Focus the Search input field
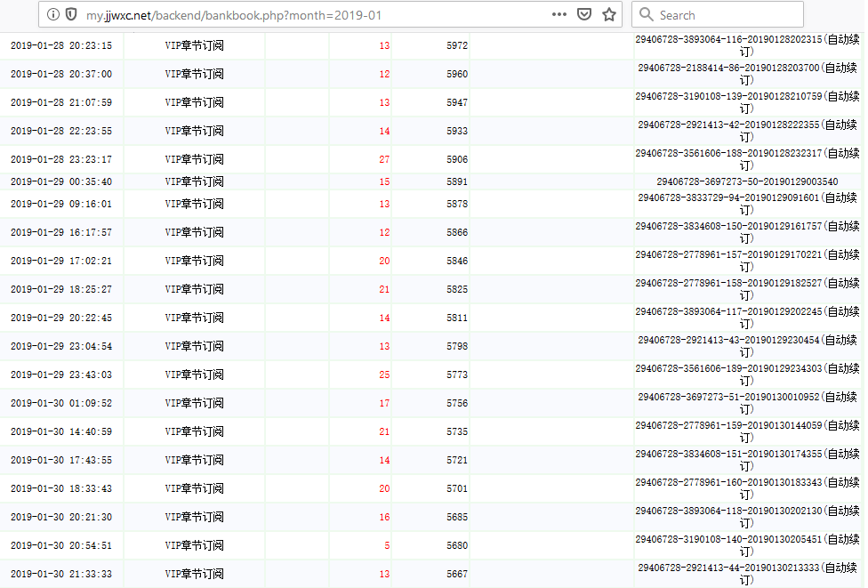This screenshot has width=868, height=588. coord(718,14)
